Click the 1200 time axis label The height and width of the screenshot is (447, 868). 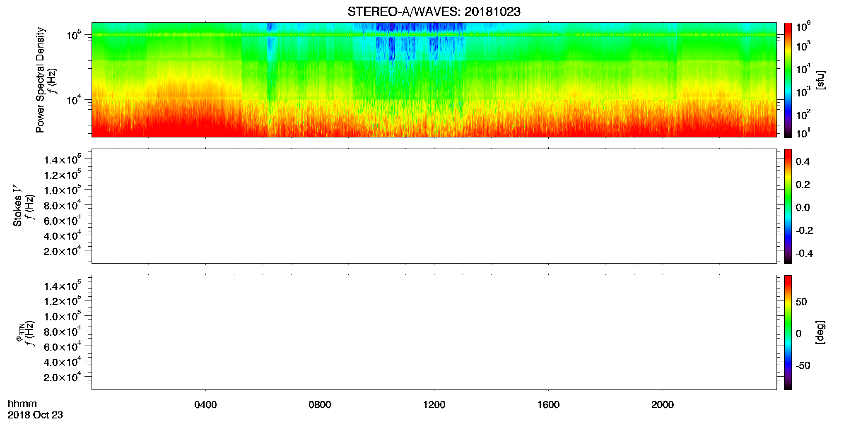(434, 405)
